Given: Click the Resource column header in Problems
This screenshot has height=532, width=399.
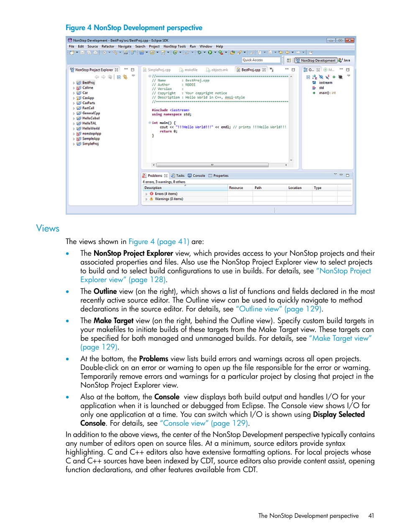Looking at the screenshot, I should (x=240, y=188).
